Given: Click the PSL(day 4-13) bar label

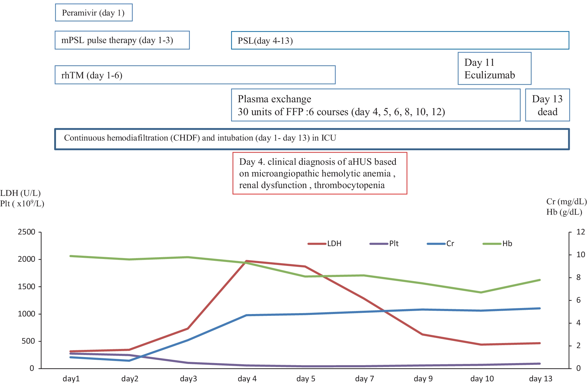Looking at the screenshot, I should pyautogui.click(x=265, y=41).
